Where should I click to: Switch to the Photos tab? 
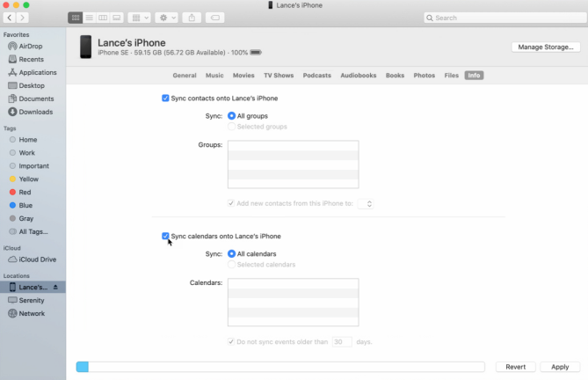425,76
